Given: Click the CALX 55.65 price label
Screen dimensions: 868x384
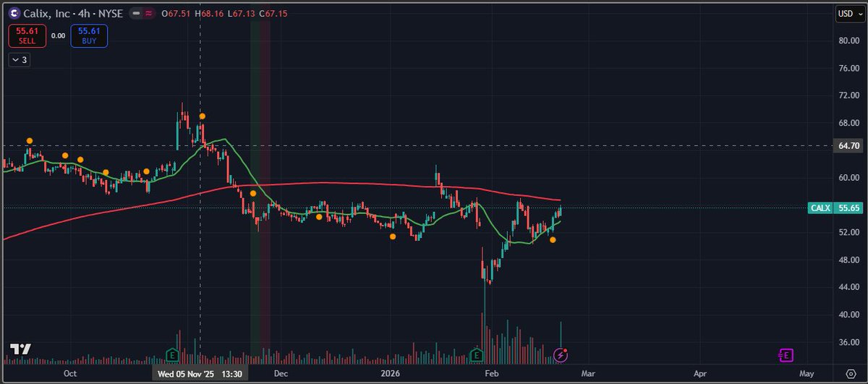Looking at the screenshot, I should click(835, 208).
